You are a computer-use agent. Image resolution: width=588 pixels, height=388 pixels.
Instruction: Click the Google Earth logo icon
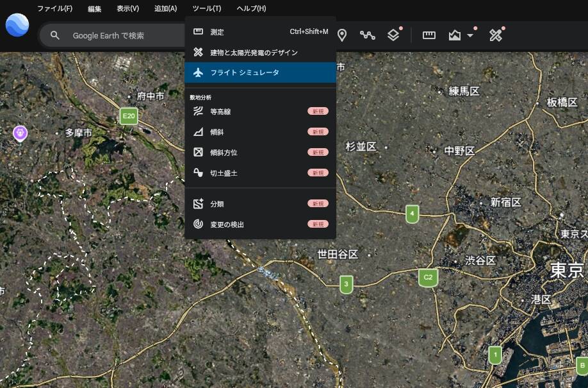(17, 25)
